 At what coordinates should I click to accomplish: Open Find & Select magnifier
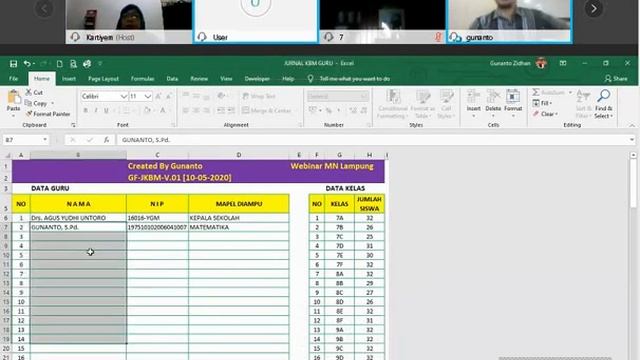tap(604, 104)
